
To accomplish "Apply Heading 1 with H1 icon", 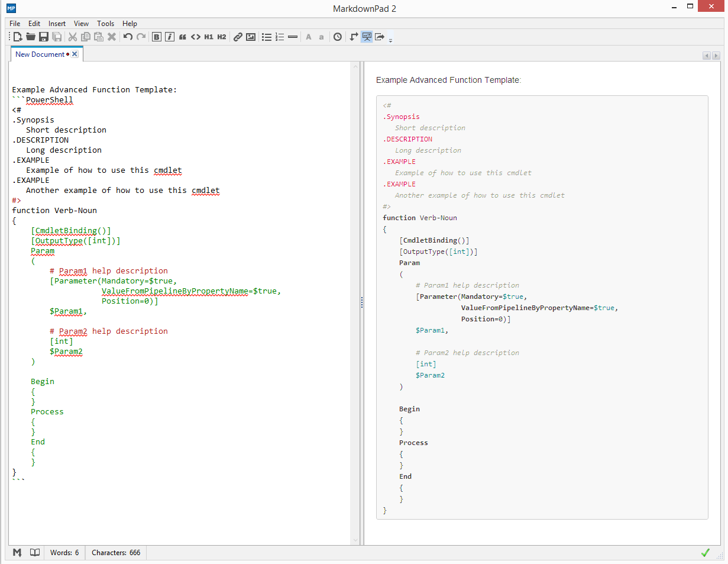I will coord(209,37).
